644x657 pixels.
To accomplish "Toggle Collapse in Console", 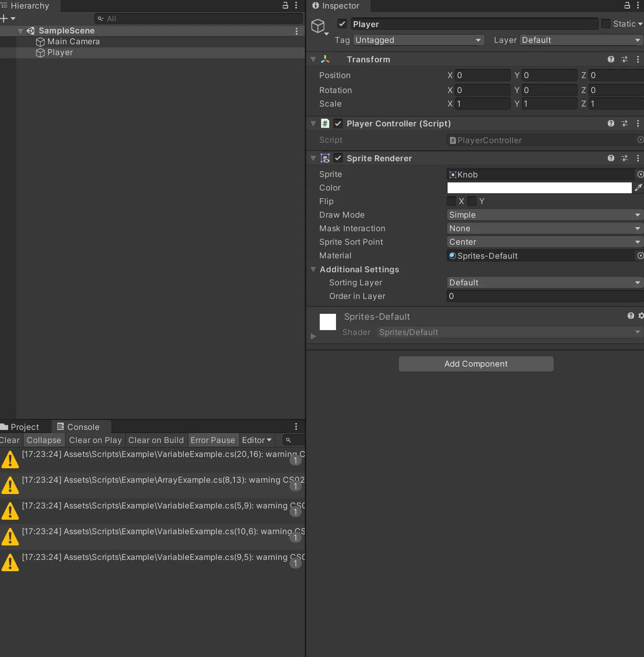I will pyautogui.click(x=44, y=440).
